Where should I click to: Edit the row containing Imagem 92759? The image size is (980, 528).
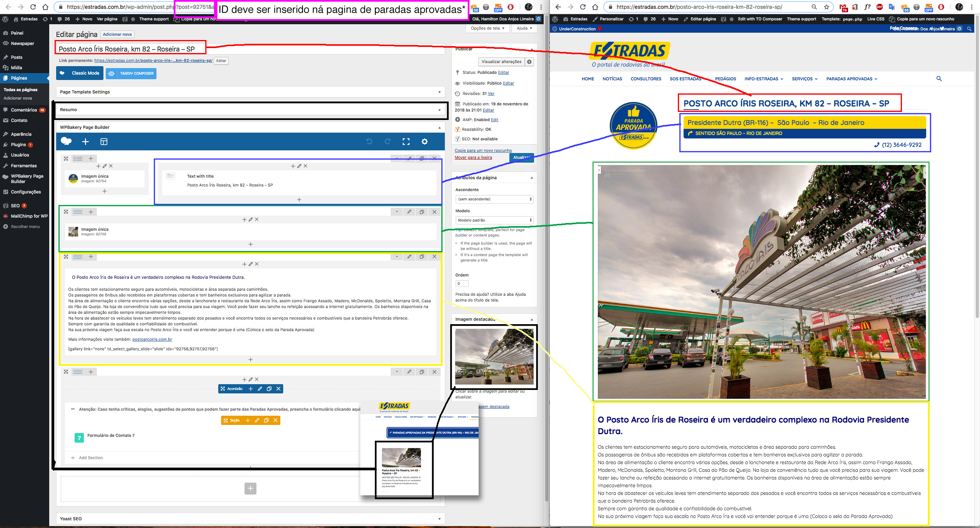pyautogui.click(x=409, y=212)
